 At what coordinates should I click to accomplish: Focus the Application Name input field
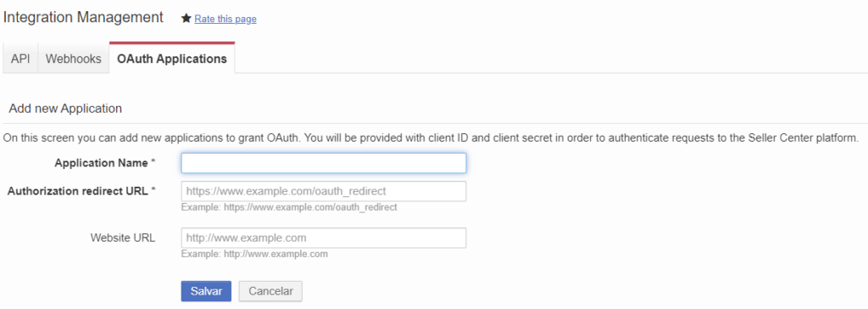tap(323, 163)
